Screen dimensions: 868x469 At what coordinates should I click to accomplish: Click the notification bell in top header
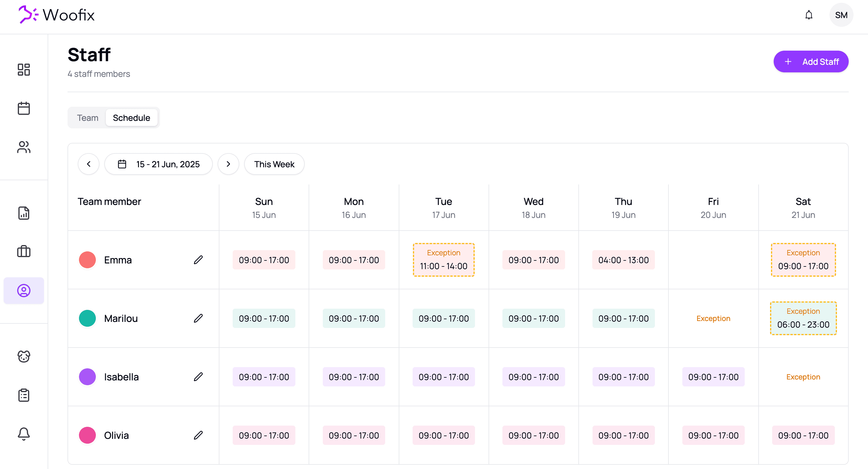click(809, 15)
